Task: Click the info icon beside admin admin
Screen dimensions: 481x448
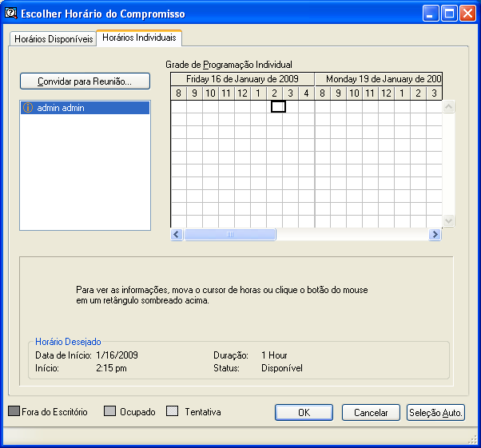Action: click(x=28, y=108)
